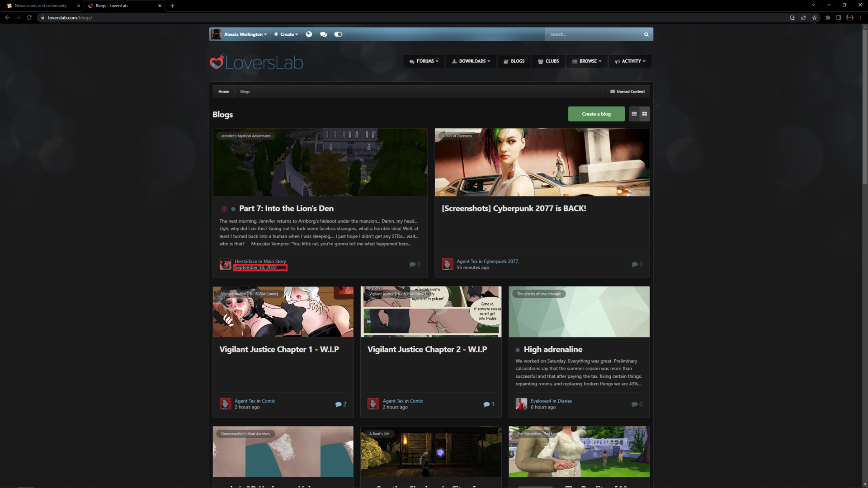Open the mansion night scene cover thumbnail

point(320,162)
